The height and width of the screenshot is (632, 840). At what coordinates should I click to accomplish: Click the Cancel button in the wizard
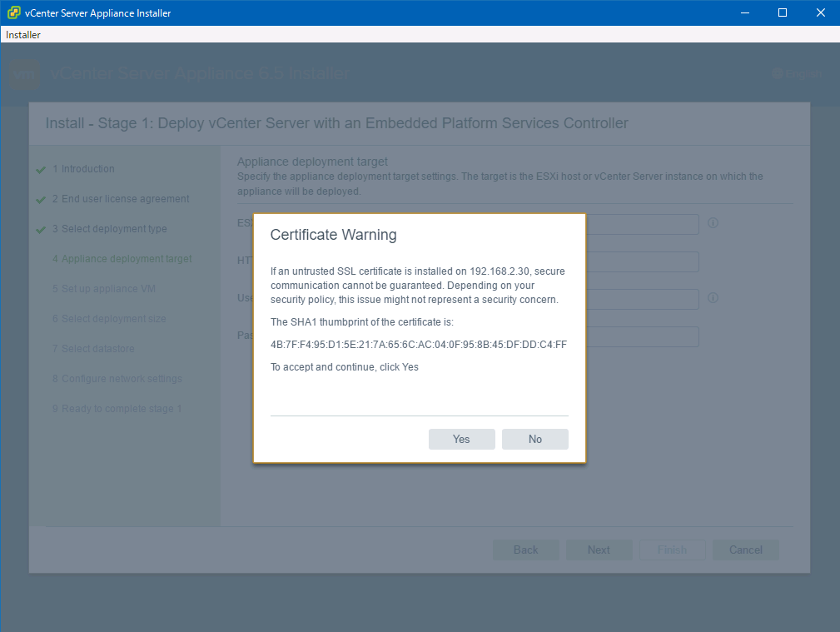[746, 550]
